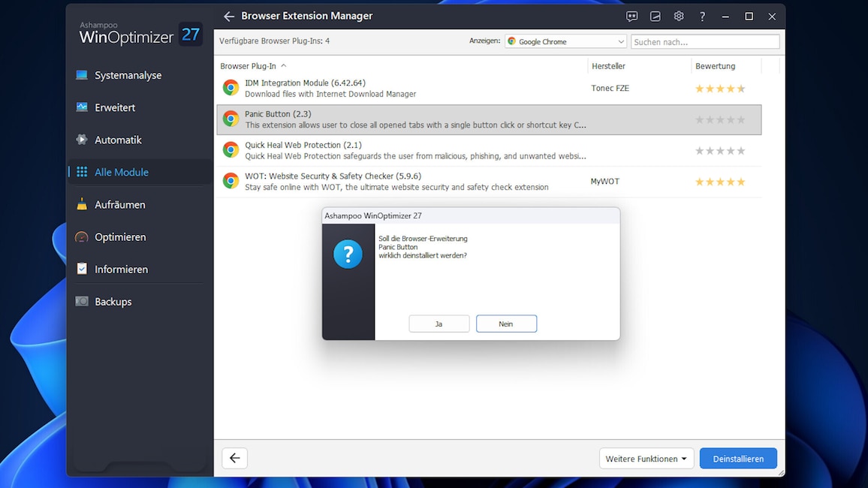Cancel uninstall with Nein button

506,324
